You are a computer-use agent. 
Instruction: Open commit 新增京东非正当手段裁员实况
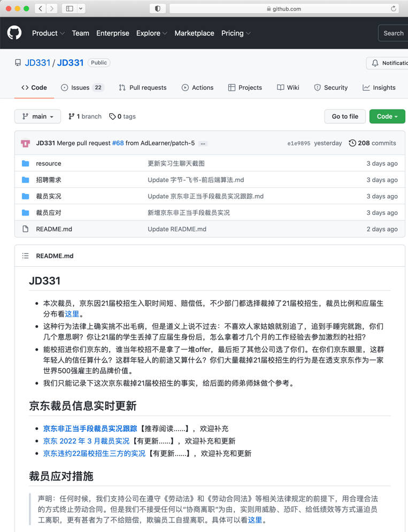point(189,213)
